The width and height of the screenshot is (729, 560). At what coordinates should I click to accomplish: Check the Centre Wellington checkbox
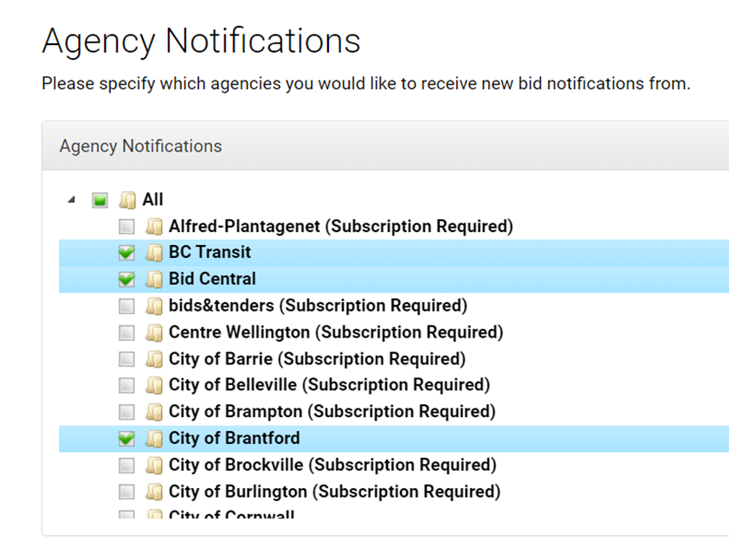pos(126,332)
